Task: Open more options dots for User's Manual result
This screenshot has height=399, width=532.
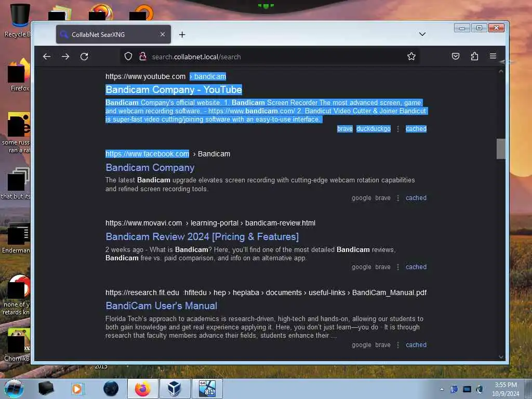Action: pos(398,345)
